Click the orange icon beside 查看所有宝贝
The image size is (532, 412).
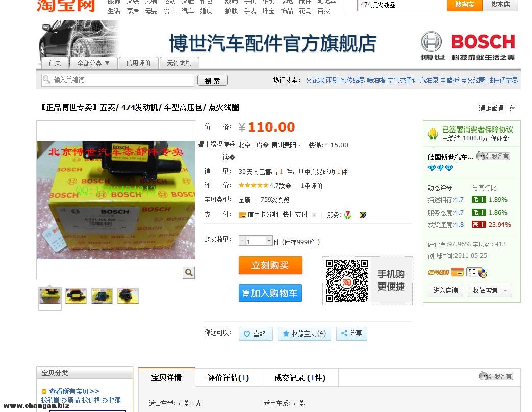(x=44, y=391)
